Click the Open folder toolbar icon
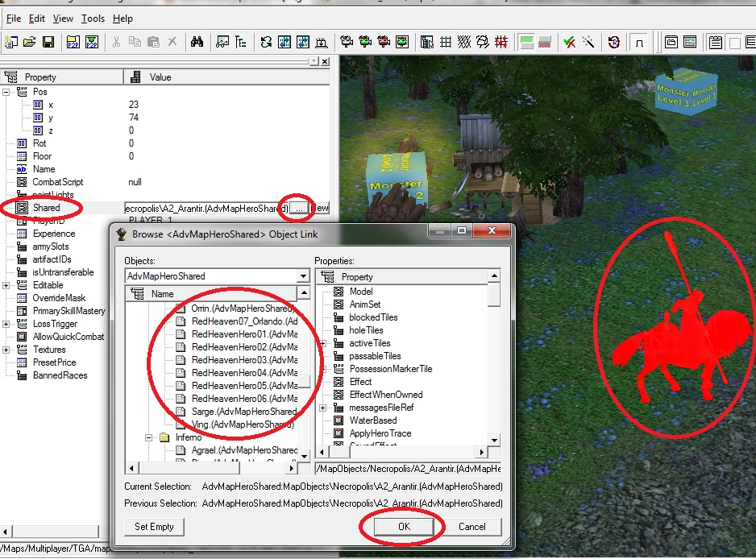Screen dimensions: 756x559 [x=29, y=43]
